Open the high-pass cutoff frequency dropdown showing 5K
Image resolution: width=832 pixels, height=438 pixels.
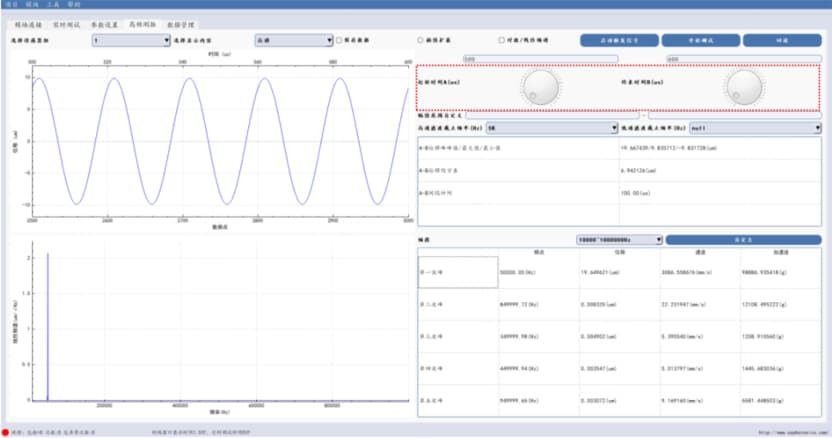[552, 128]
